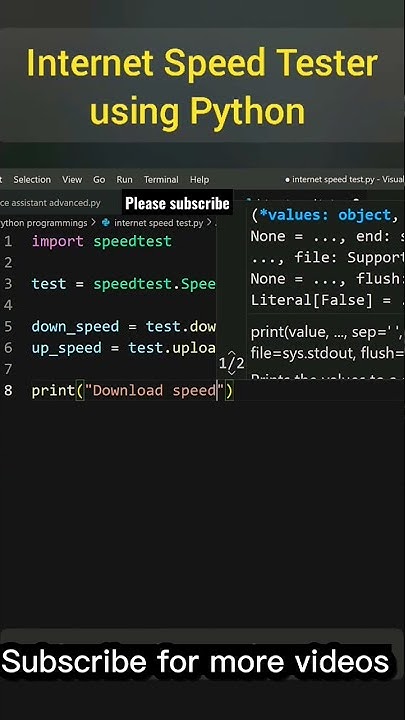
Task: Open the Help menu
Action: pos(199,180)
